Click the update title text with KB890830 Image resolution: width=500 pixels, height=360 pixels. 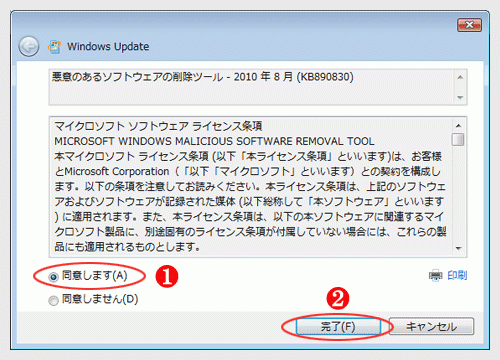[203, 77]
